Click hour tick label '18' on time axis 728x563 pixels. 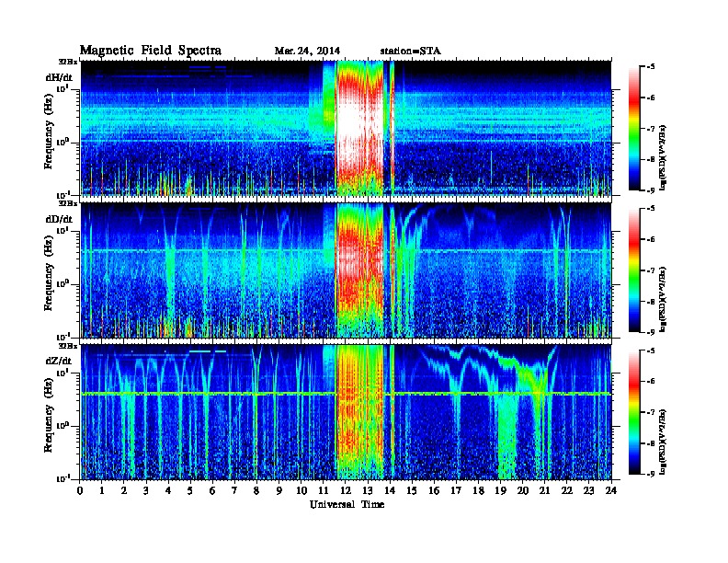(x=478, y=490)
